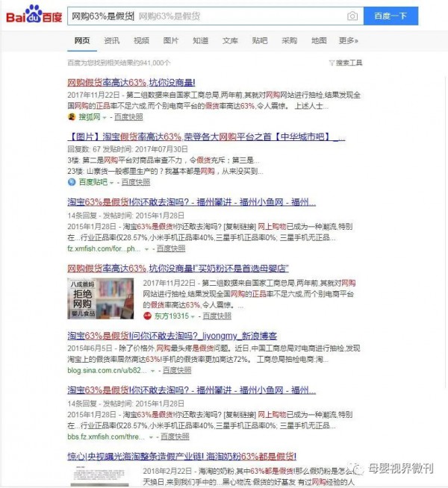This screenshot has width=448, height=488.
Task: Click the 百度贴吧 source icon
Action: click(72, 182)
